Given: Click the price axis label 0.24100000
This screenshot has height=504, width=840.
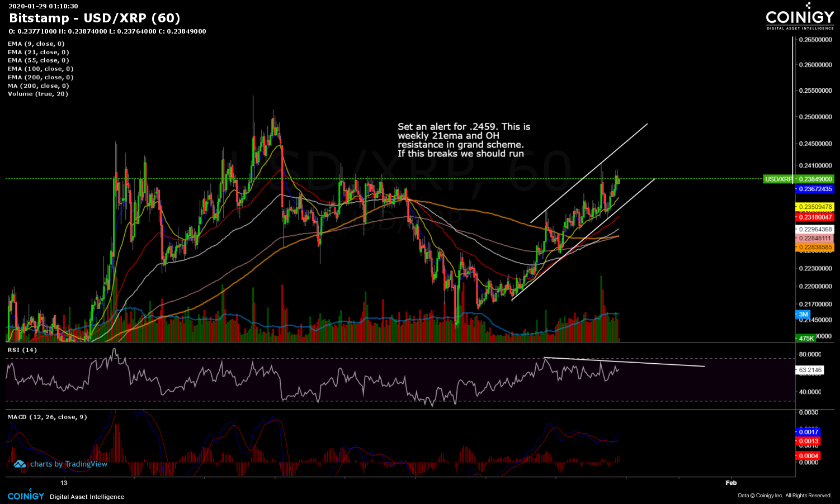Looking at the screenshot, I should [x=815, y=165].
